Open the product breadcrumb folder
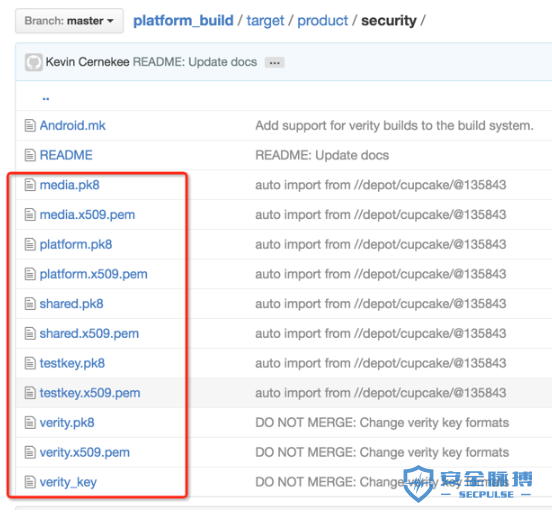Viewport: 552px width, 519px height. click(322, 20)
